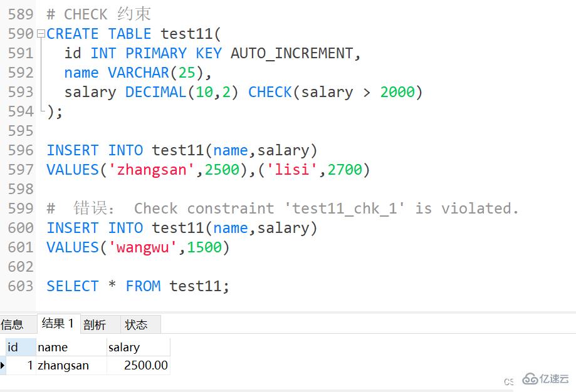The image size is (576, 392).
Task: Place cursor on SELECT keyword
Action: [x=73, y=286]
